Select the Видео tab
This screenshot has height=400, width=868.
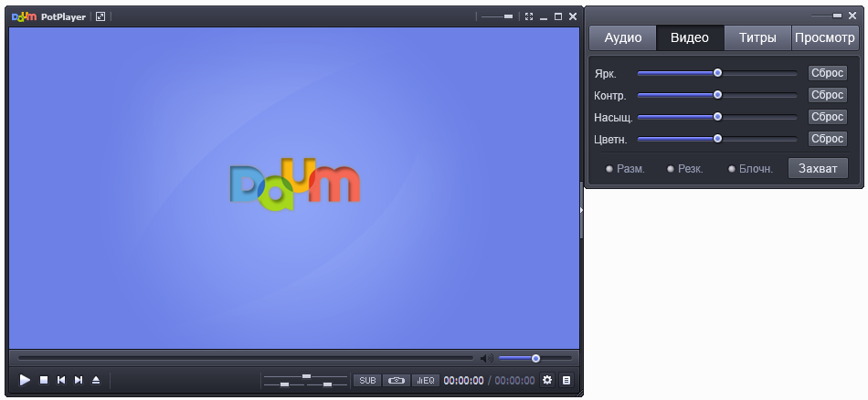point(690,37)
